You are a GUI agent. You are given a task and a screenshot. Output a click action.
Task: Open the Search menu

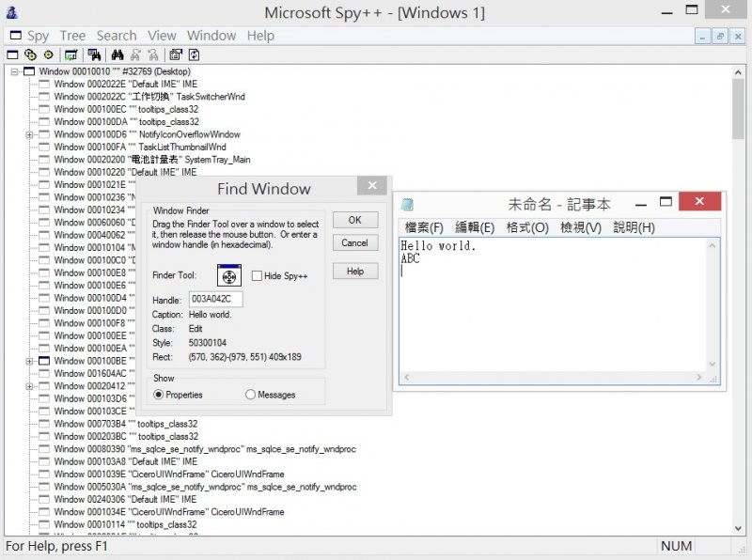117,36
